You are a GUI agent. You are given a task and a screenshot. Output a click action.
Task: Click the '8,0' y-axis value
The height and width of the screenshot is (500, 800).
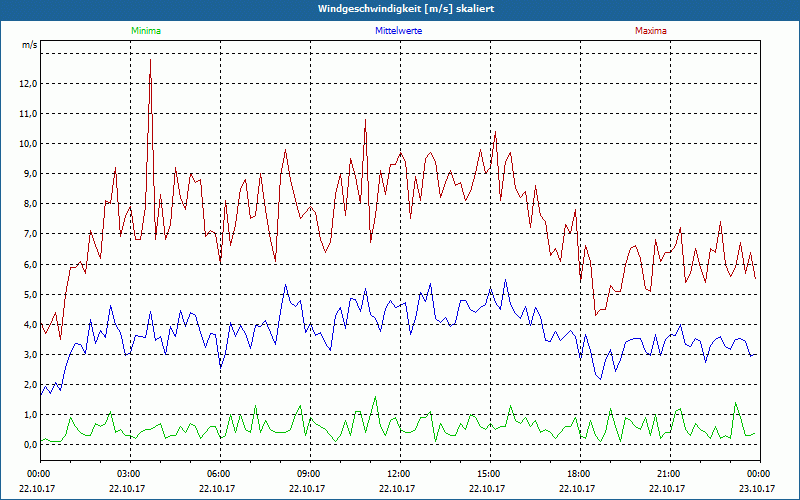click(30, 204)
